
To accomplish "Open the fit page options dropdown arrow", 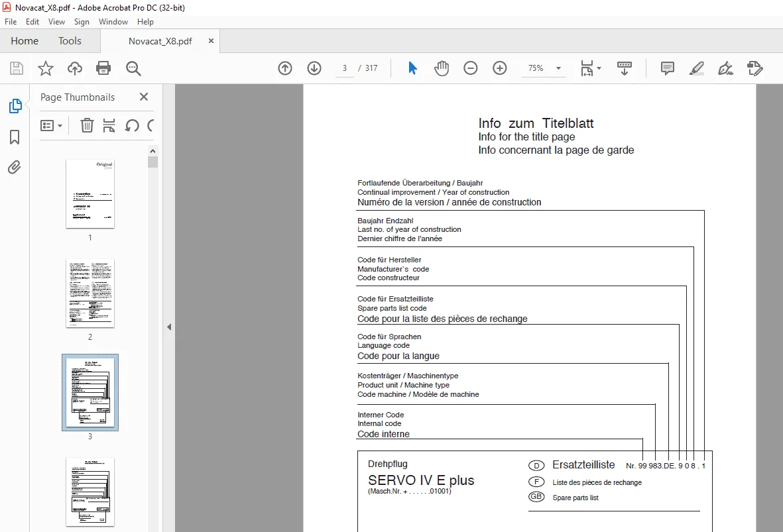I will [599, 68].
